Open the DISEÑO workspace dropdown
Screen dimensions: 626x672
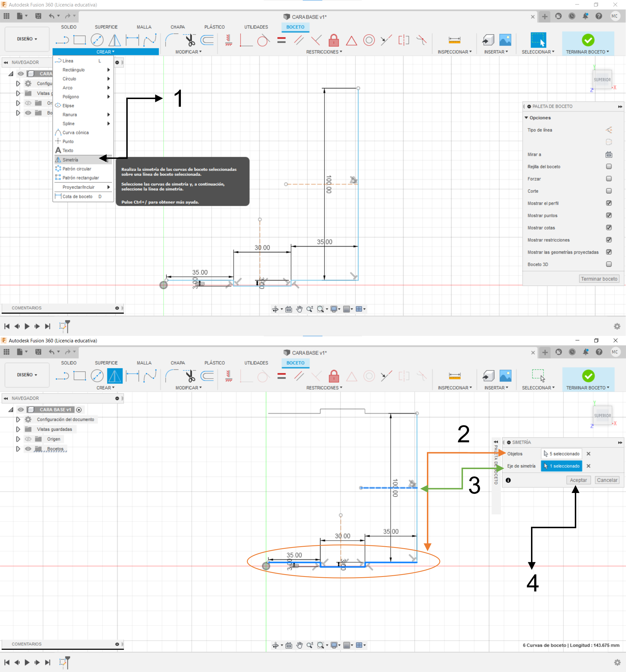[27, 39]
